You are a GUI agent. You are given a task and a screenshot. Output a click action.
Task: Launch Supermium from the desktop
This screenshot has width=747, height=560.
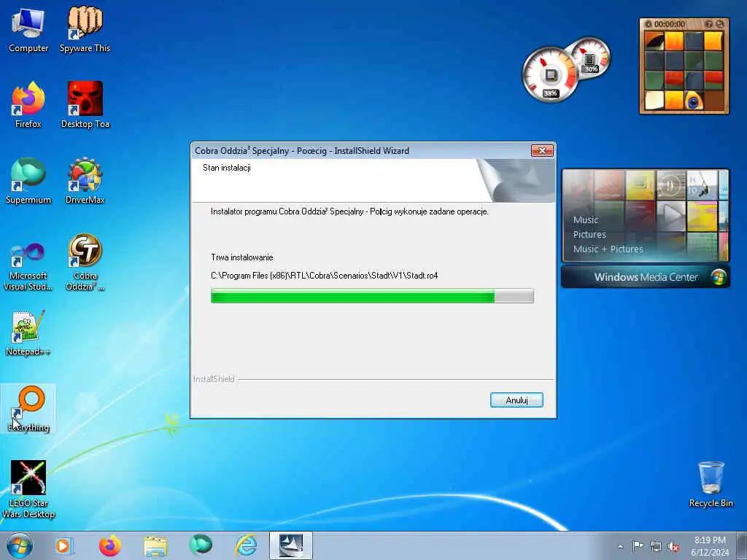pos(28,182)
